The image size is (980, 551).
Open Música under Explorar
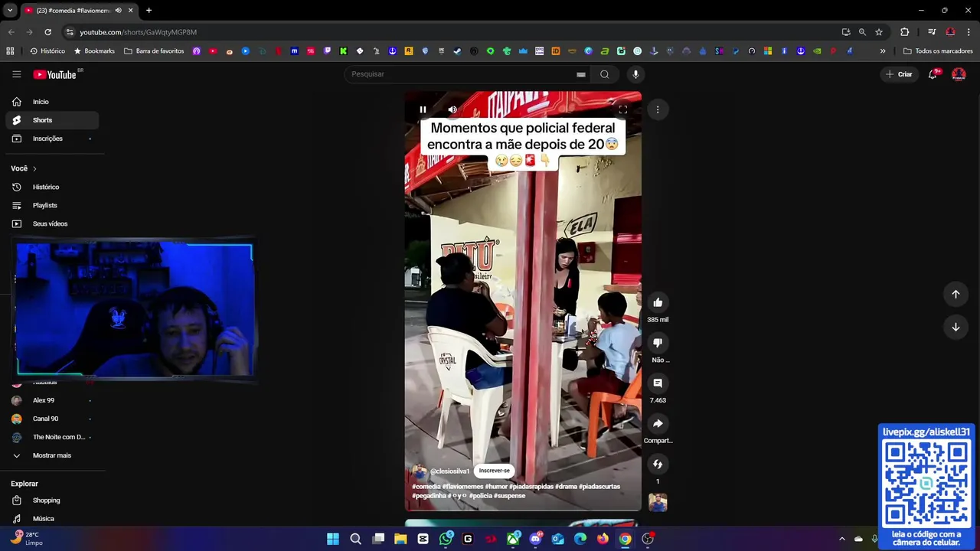coord(52,519)
